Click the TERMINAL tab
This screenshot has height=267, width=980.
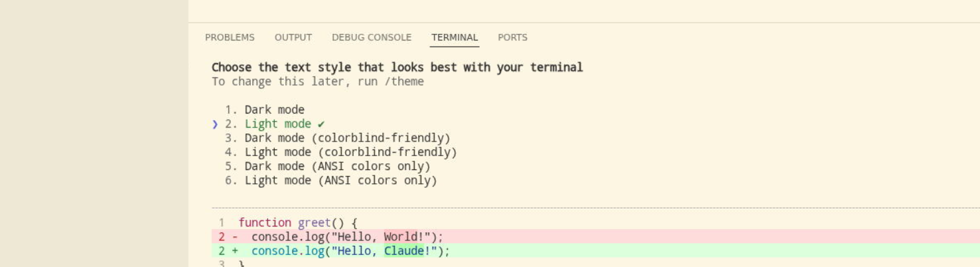455,38
